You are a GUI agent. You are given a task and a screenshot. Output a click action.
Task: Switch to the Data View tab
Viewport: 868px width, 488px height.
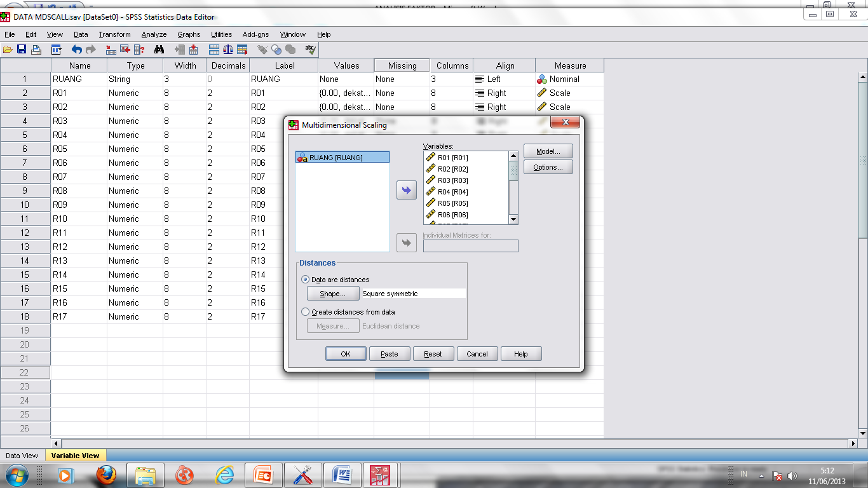22,456
